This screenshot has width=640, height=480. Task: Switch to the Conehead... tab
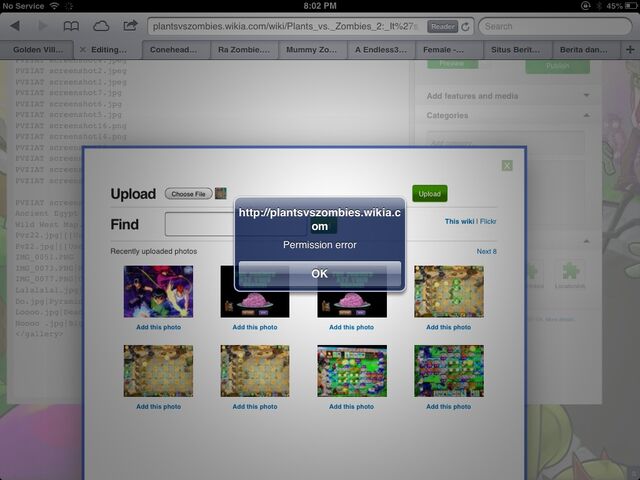[174, 49]
